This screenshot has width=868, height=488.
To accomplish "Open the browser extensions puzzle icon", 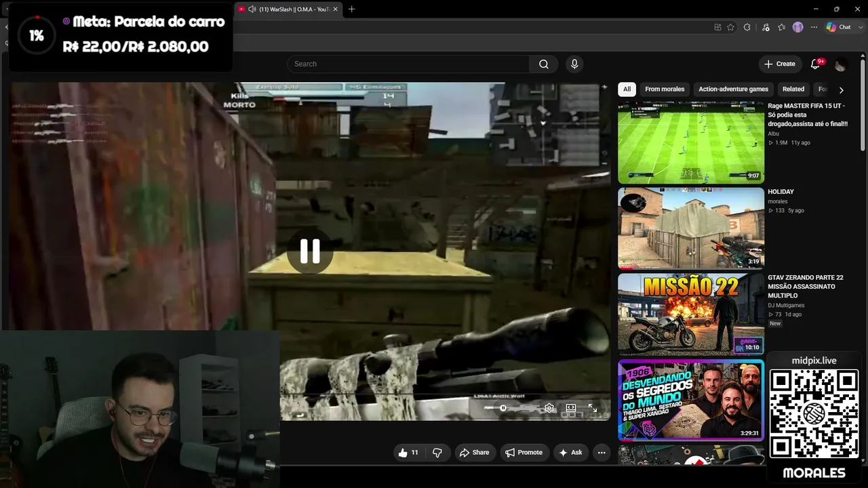I will click(x=747, y=27).
